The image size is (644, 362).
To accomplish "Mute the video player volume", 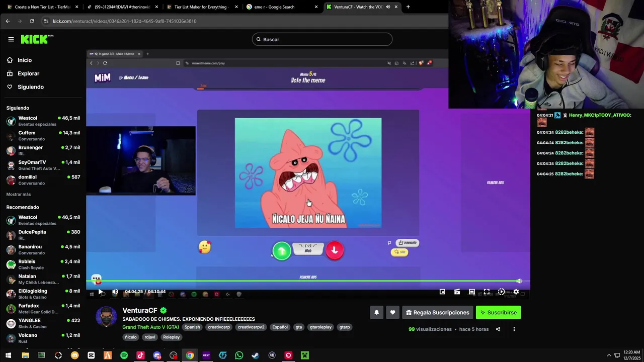I will coord(115,292).
